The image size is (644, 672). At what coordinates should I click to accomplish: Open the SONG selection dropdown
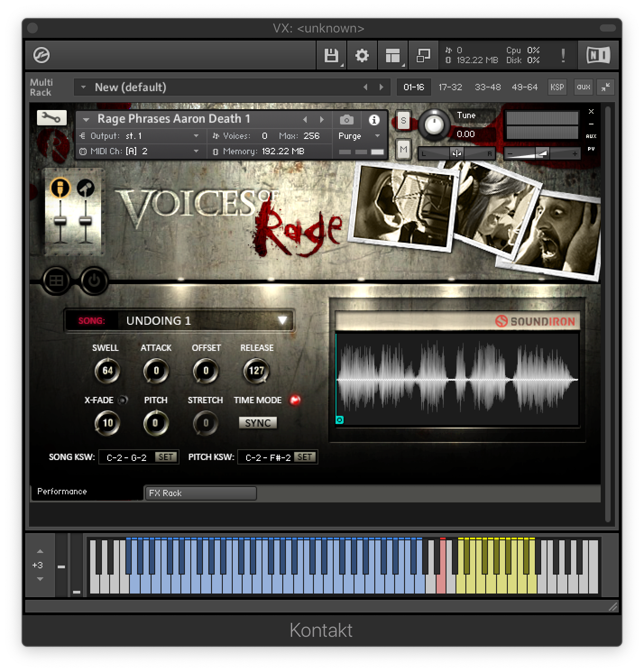click(x=179, y=321)
